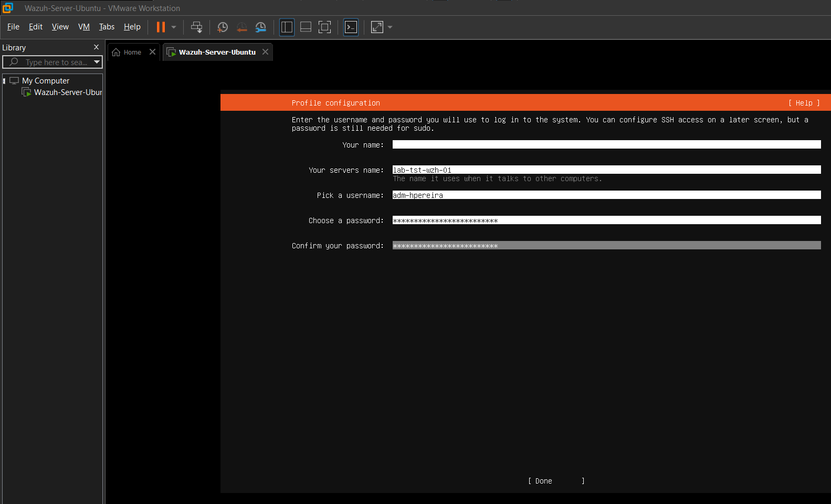
Task: Close the Library panel
Action: [x=96, y=47]
